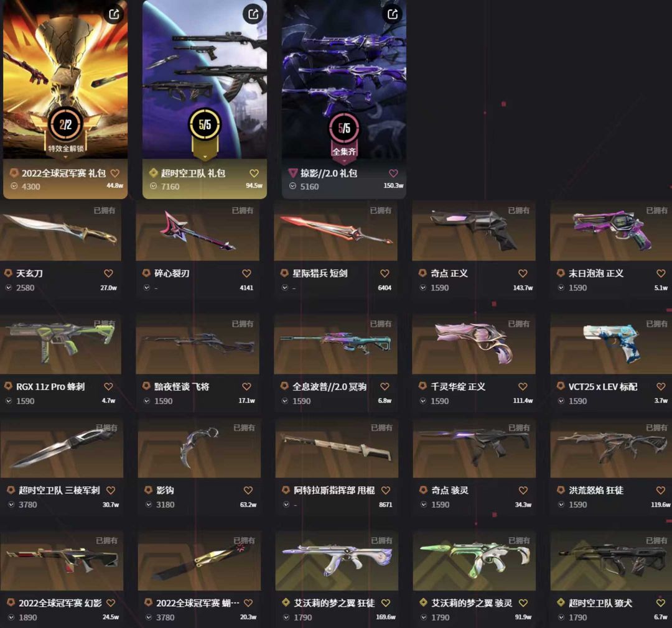This screenshot has height=628, width=672.
Task: Favorite the 天玄刀 knife skin
Action: [108, 274]
